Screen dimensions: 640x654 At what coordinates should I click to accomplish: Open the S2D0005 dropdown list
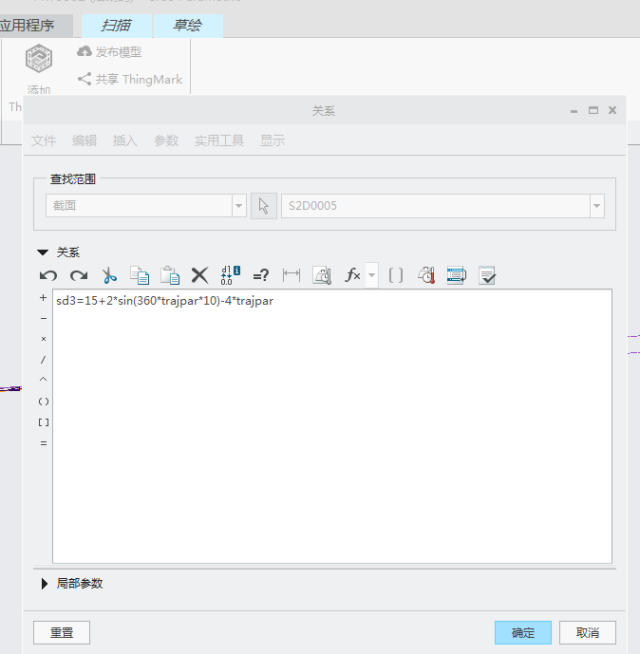tap(597, 206)
